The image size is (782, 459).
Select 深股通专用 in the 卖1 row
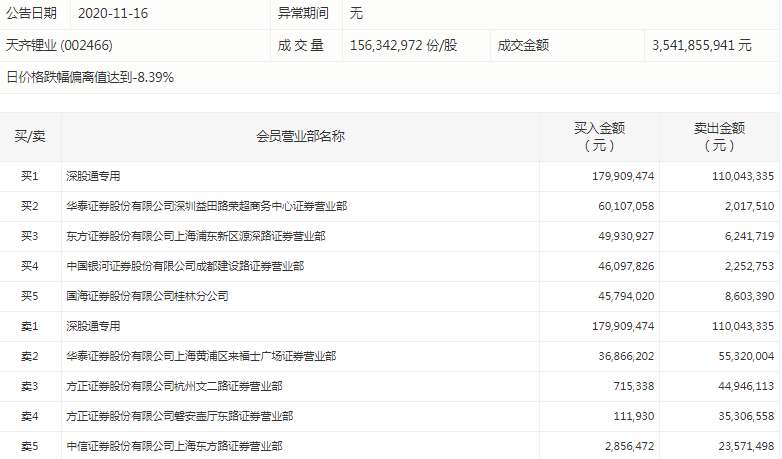[x=93, y=326]
